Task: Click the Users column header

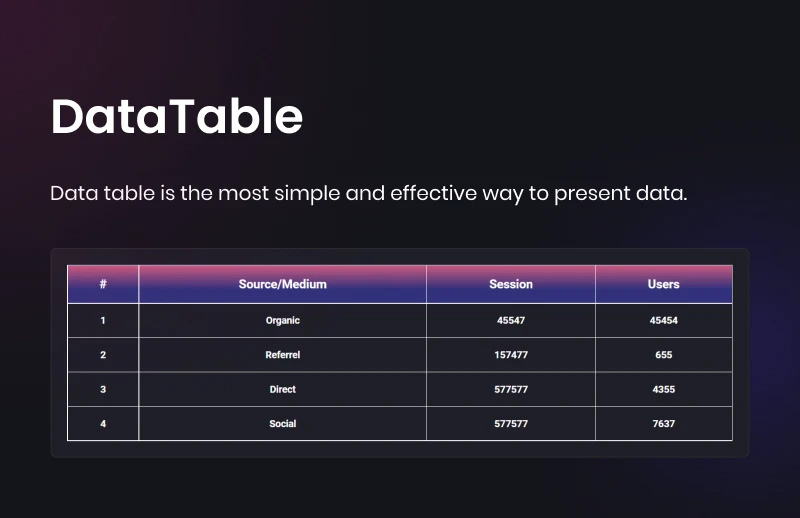Action: (664, 284)
